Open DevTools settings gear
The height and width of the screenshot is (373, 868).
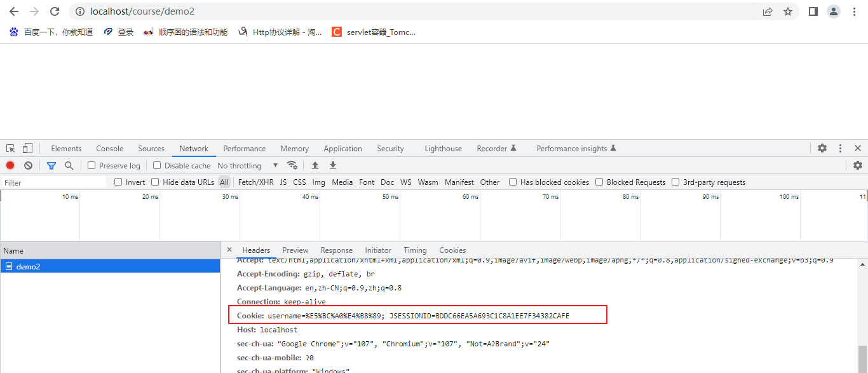click(822, 148)
